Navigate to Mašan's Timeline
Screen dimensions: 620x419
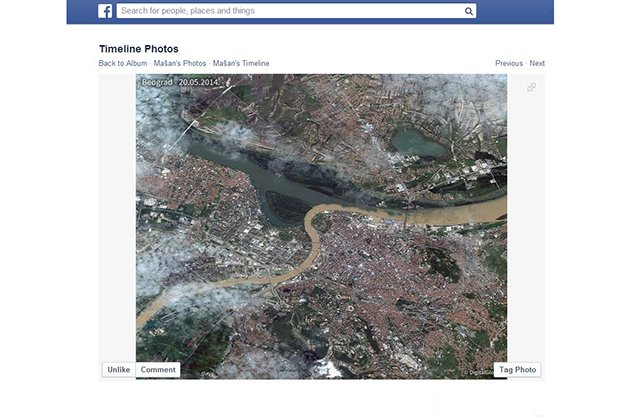pos(241,63)
